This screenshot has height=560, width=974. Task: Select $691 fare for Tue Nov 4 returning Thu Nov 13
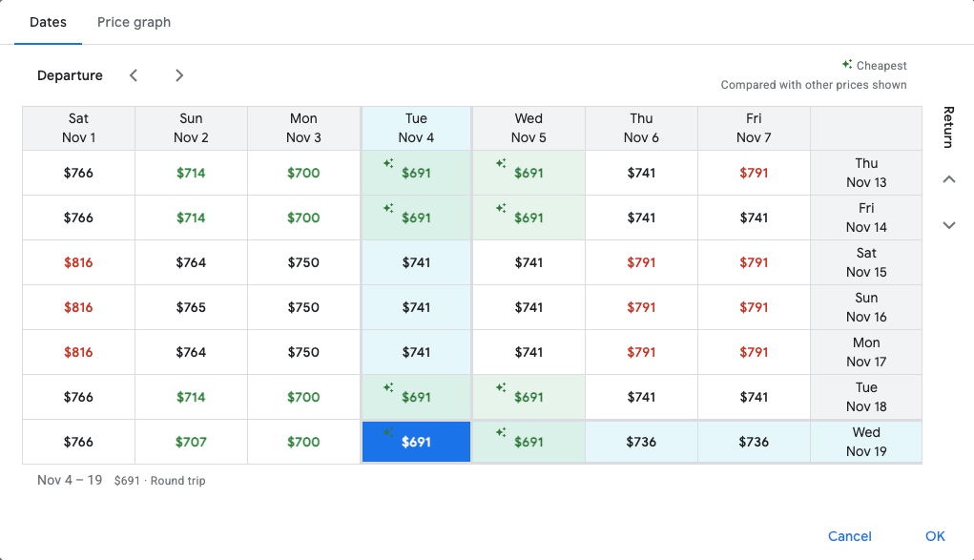416,173
